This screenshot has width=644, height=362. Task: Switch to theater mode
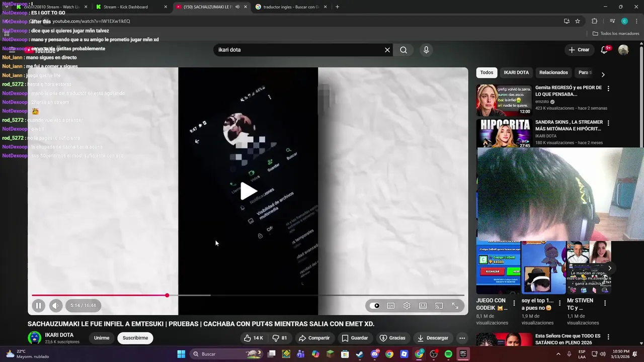(x=423, y=306)
